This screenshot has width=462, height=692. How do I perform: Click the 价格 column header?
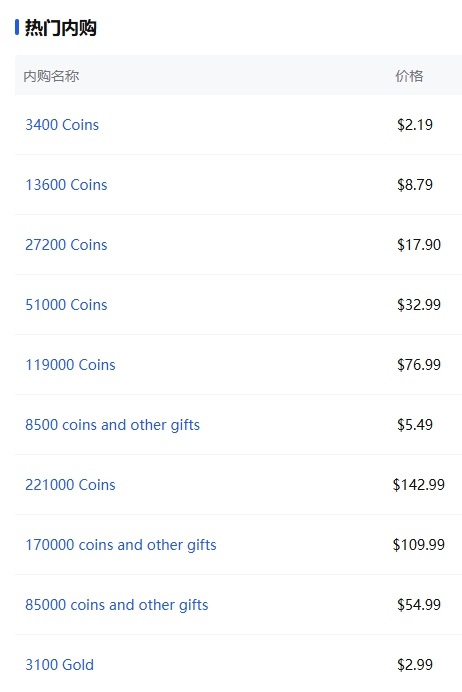point(409,76)
